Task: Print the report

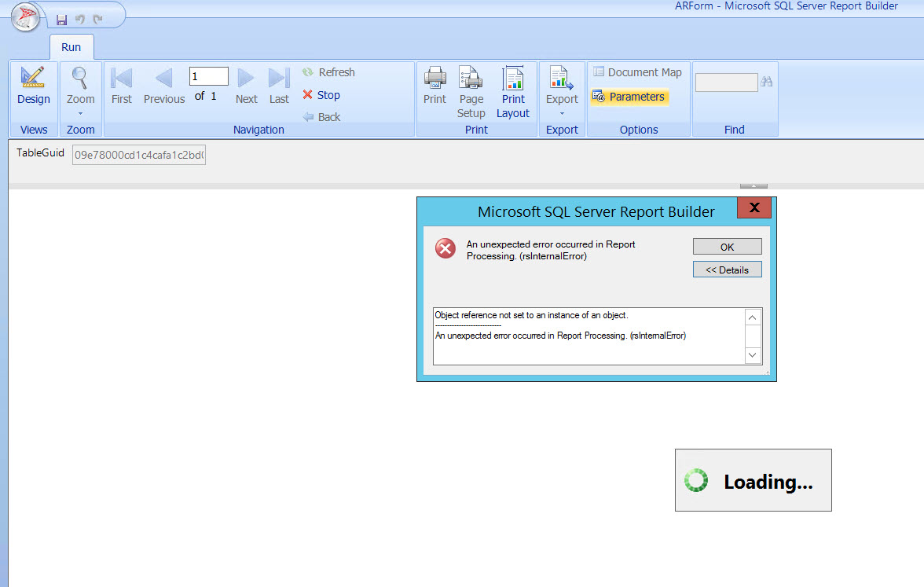Action: click(435, 86)
